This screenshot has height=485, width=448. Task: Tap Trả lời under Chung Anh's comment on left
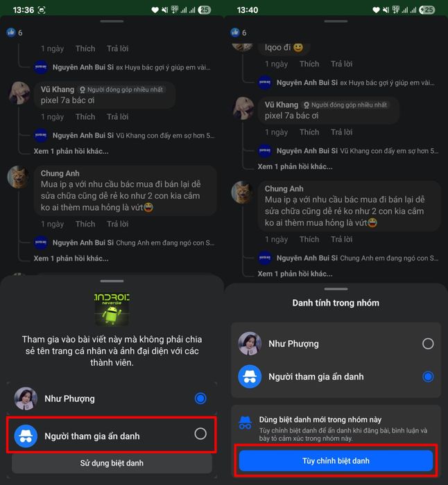coord(118,224)
